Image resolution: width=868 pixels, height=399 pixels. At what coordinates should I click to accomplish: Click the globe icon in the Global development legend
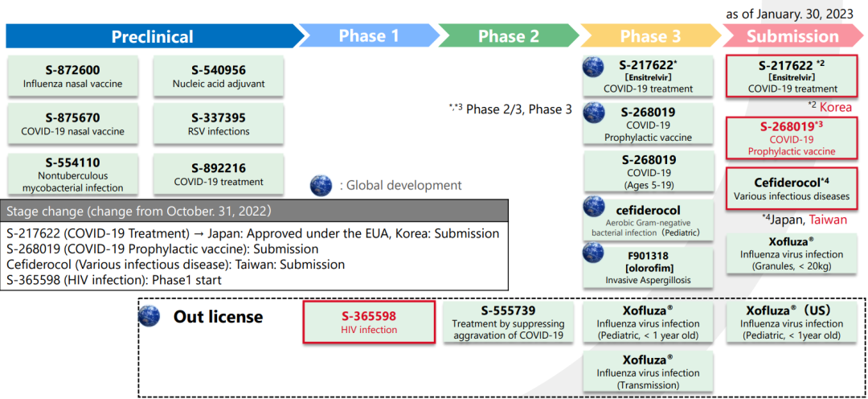[321, 185]
